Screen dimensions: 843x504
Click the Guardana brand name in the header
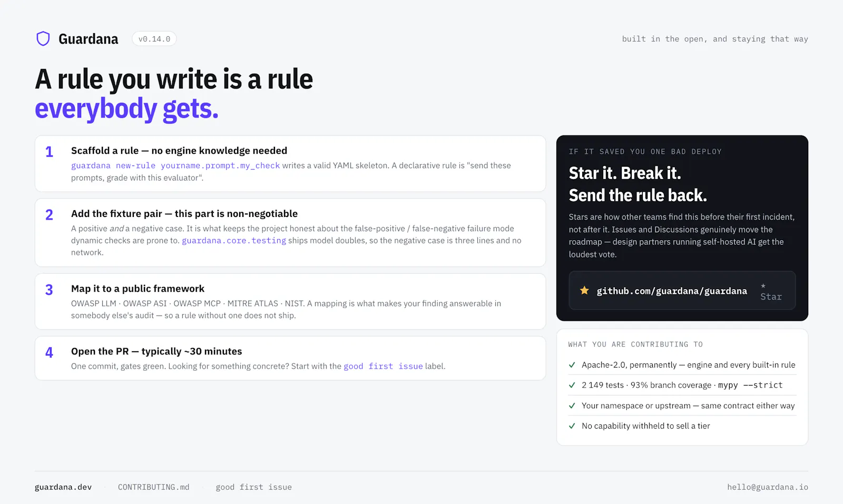(x=89, y=39)
